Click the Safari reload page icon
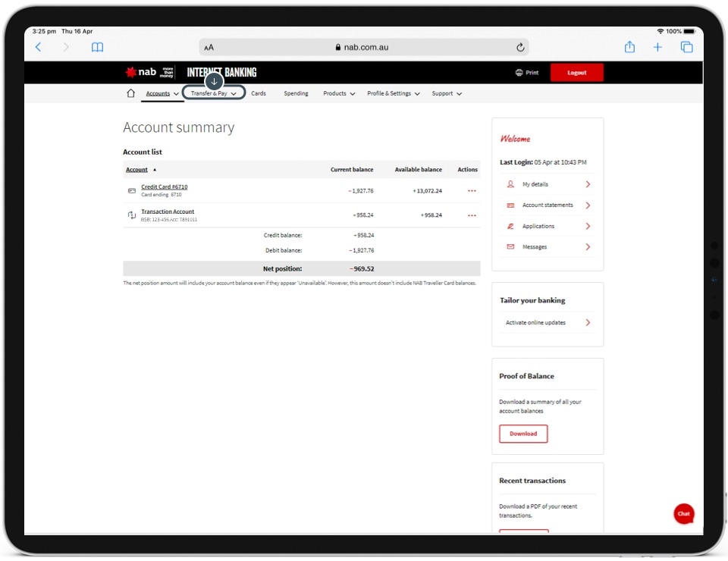This screenshot has height=561, width=728. (x=520, y=47)
